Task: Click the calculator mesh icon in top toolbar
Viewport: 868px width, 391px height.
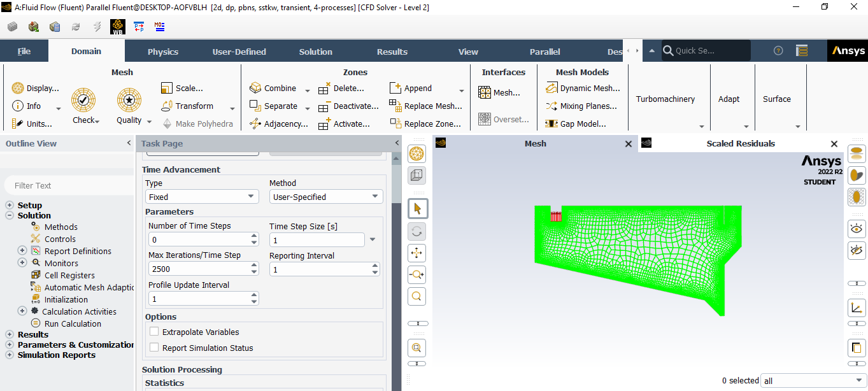Action: click(x=55, y=27)
